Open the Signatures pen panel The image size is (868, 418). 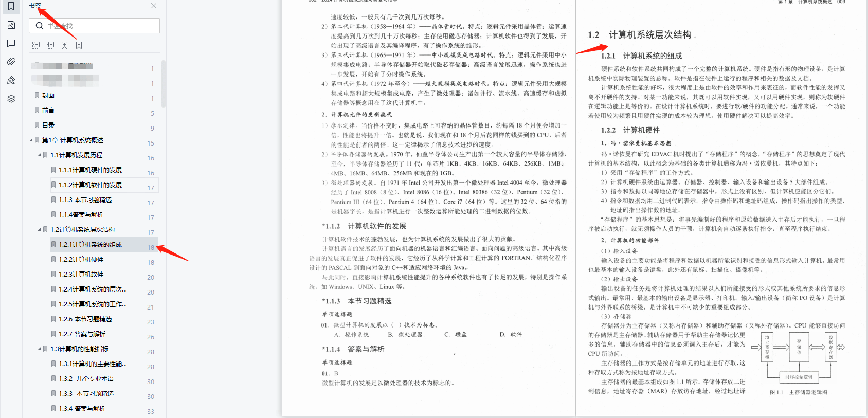(11, 80)
